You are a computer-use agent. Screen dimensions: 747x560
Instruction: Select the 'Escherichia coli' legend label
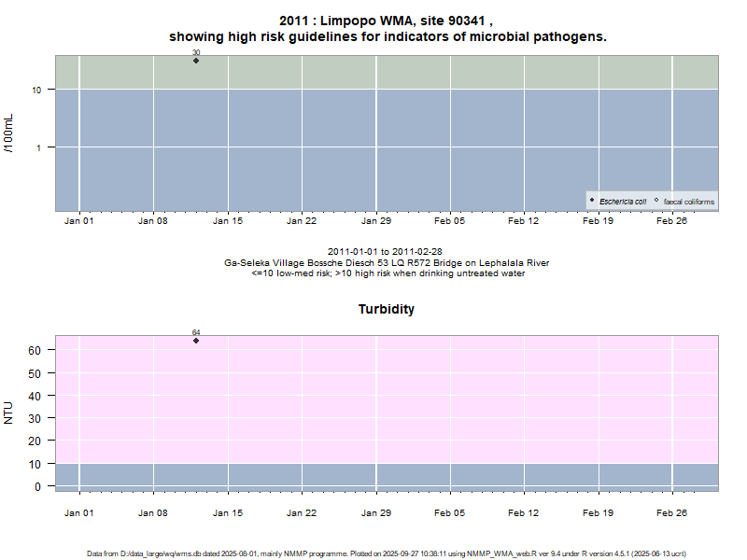pos(622,202)
